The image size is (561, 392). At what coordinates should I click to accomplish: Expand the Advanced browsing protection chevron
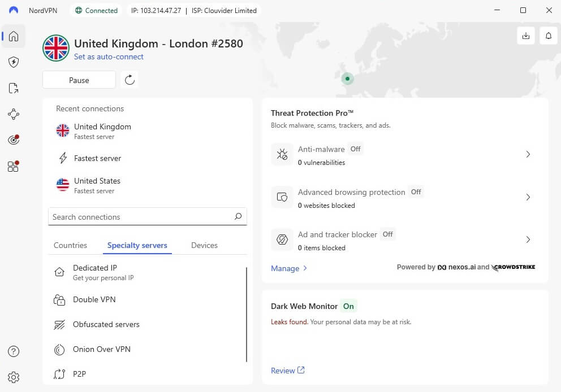coord(528,197)
